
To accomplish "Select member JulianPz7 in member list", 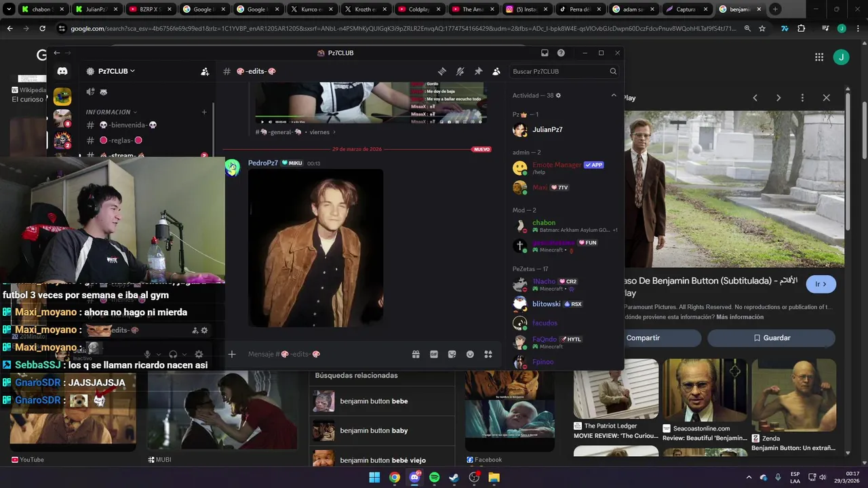I will tap(563, 129).
